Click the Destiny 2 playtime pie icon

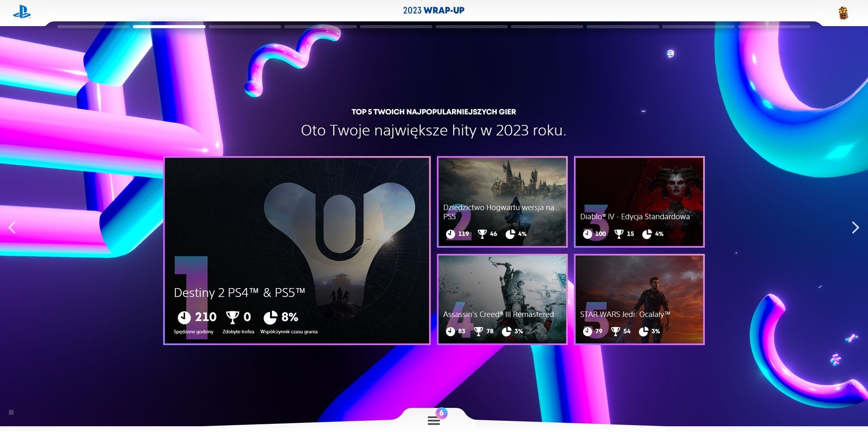pos(271,317)
